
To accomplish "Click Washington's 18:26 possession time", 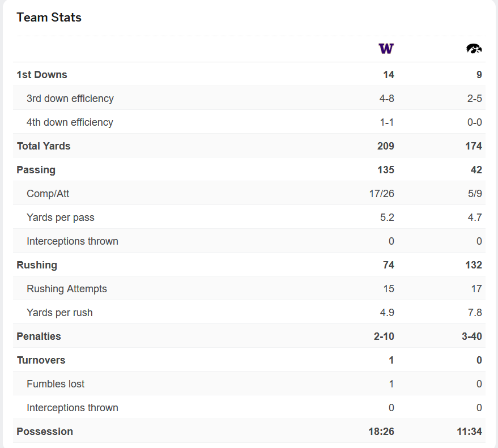I will coord(381,432).
